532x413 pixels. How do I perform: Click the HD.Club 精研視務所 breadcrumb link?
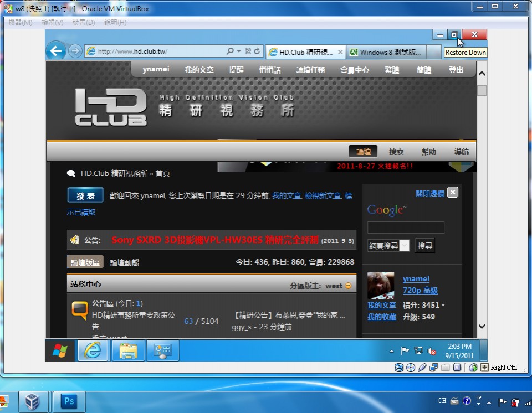pos(114,173)
